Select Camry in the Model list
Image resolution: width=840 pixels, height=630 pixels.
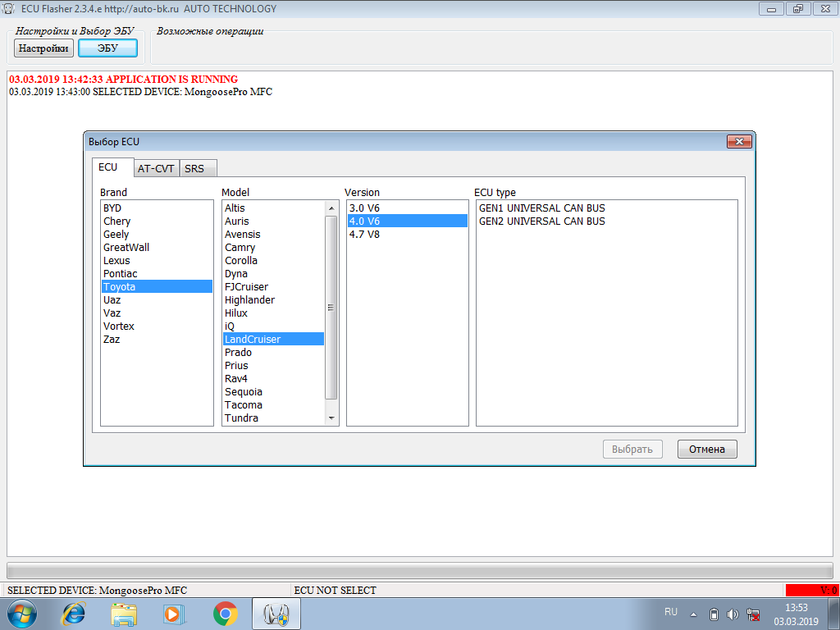pos(274,248)
